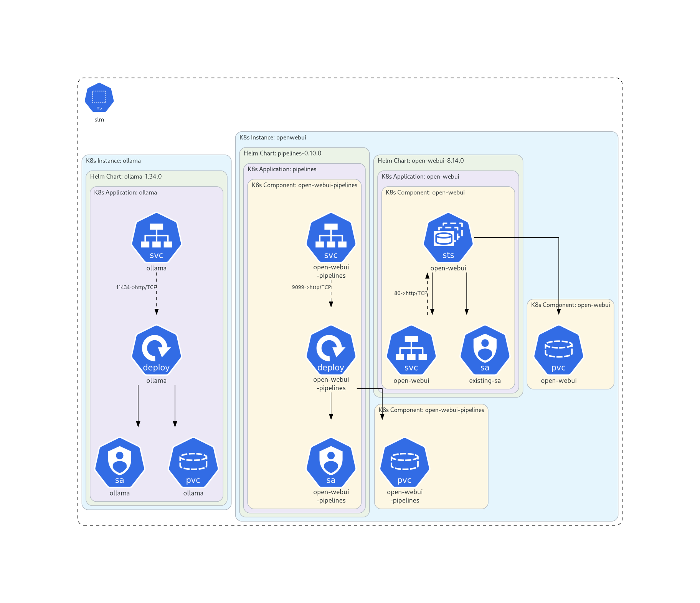Select the existing-sa service account icon
The image size is (700, 603).
[485, 350]
